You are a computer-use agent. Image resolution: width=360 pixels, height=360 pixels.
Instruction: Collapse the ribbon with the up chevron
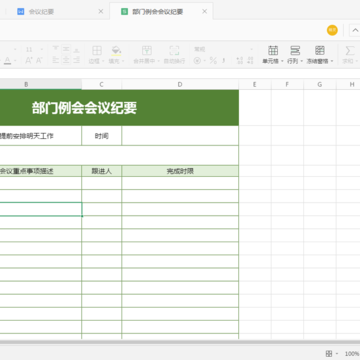[354, 30]
